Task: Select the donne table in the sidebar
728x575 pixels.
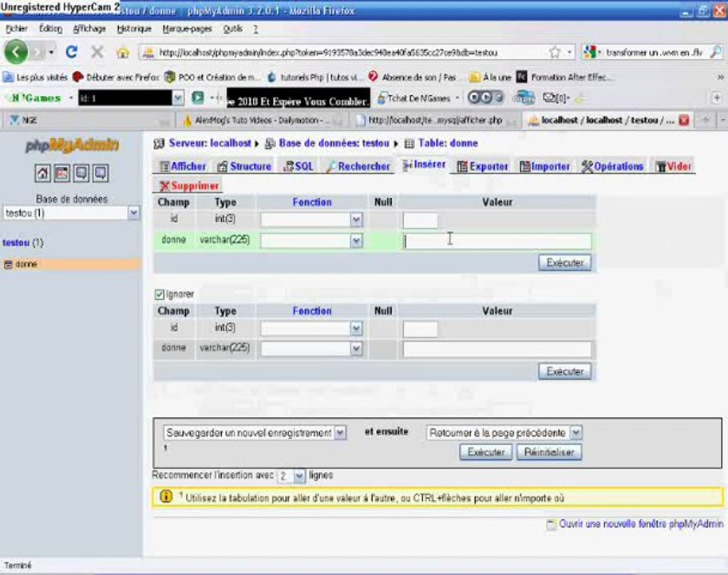Action: (26, 264)
